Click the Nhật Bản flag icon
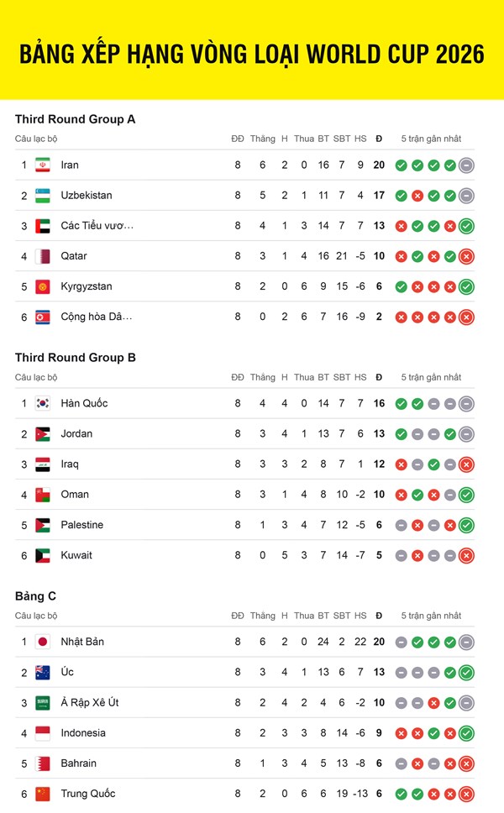 point(43,642)
